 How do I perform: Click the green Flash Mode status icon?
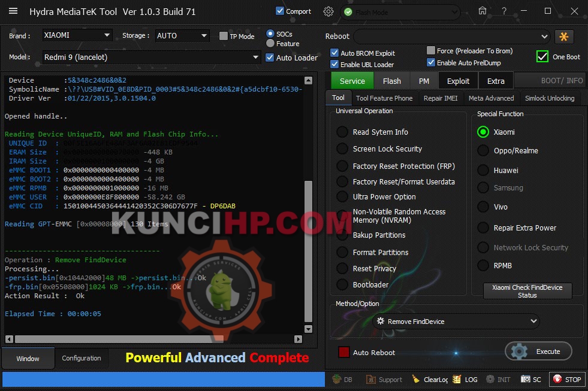pos(348,13)
